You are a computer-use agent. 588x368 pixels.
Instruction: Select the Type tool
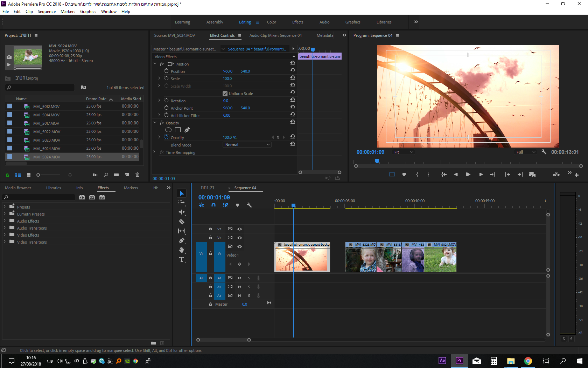(x=182, y=259)
